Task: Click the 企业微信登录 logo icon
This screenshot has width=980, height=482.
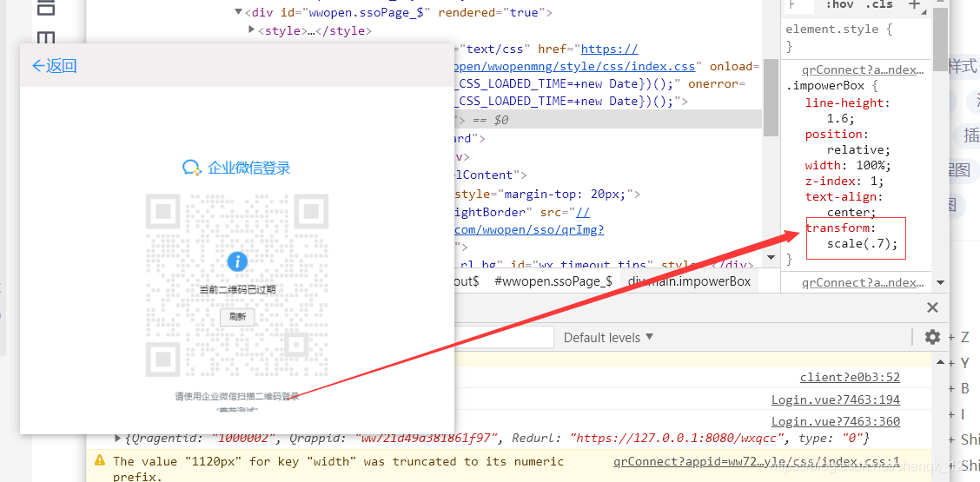Action: click(191, 168)
